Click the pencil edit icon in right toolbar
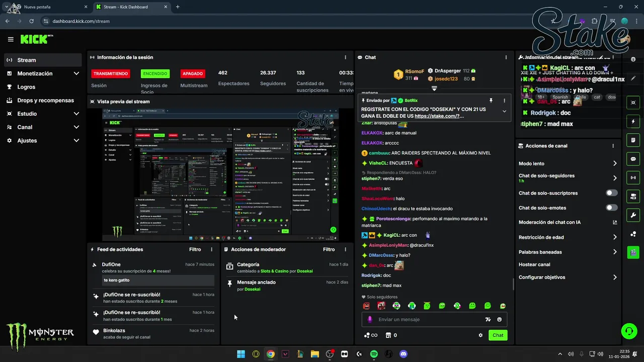Viewport: 644px width, 362px height. [633, 78]
